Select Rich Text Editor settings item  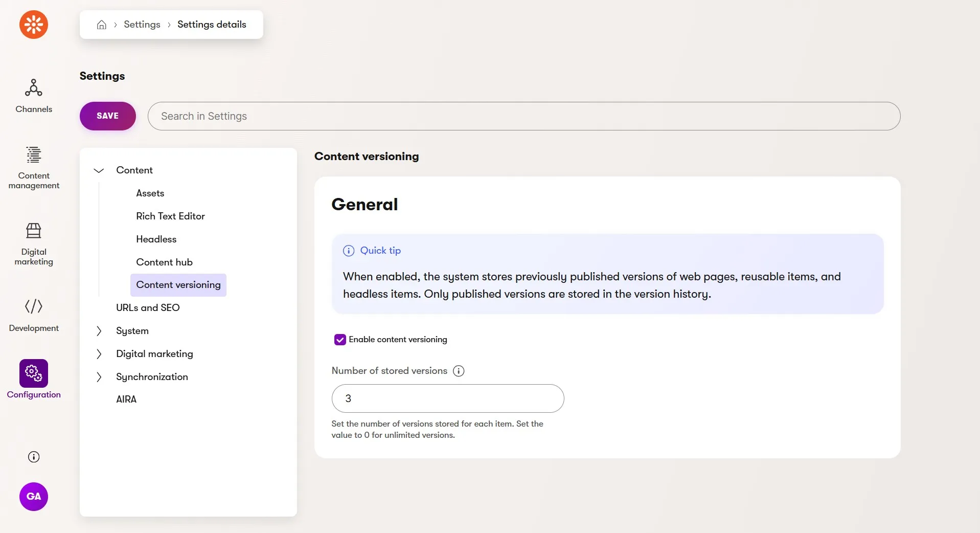(170, 216)
